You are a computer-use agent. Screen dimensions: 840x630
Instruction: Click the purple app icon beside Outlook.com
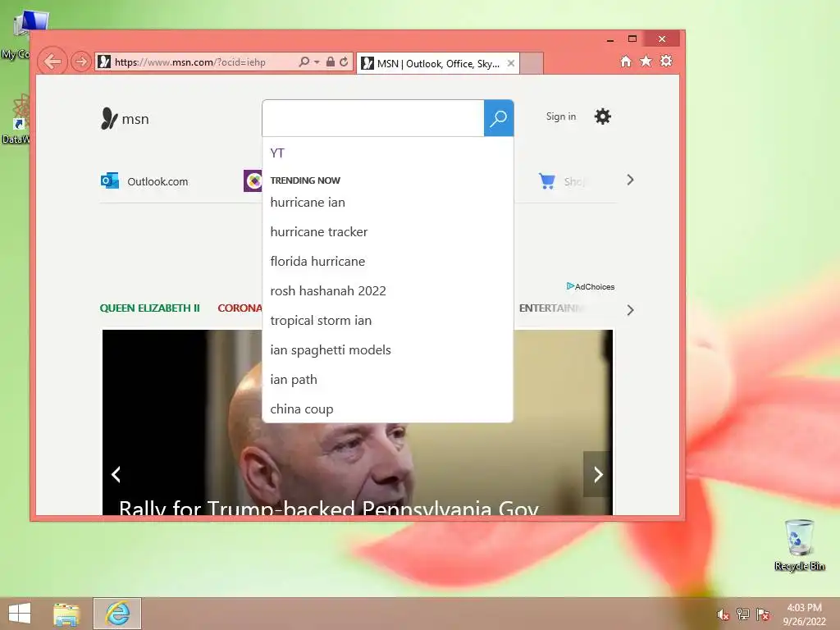(253, 181)
